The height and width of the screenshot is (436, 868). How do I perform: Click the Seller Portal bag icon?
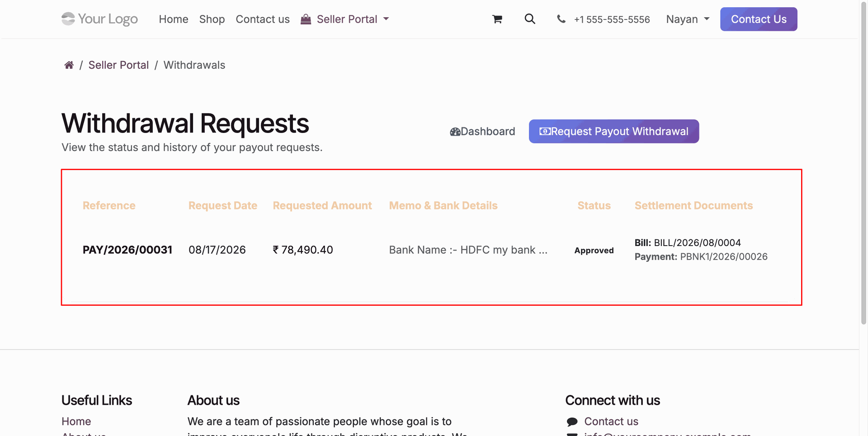(306, 19)
